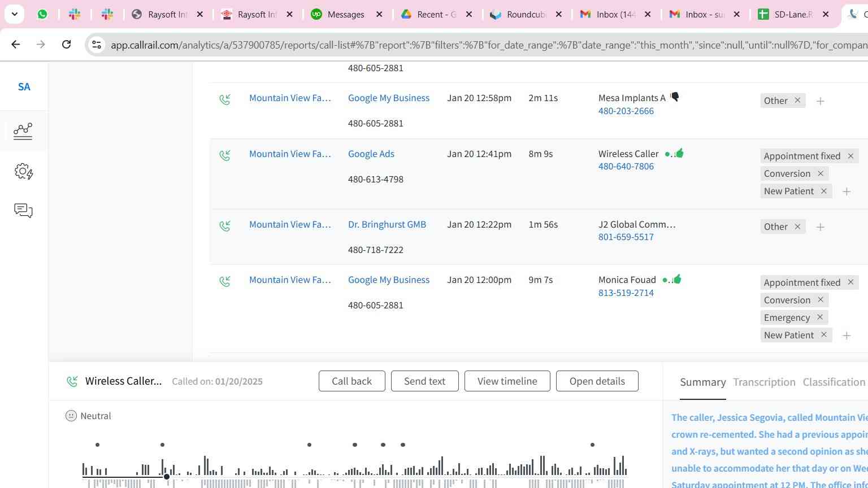868x488 pixels.
Task: Click the browser back arrow
Action: 16,44
